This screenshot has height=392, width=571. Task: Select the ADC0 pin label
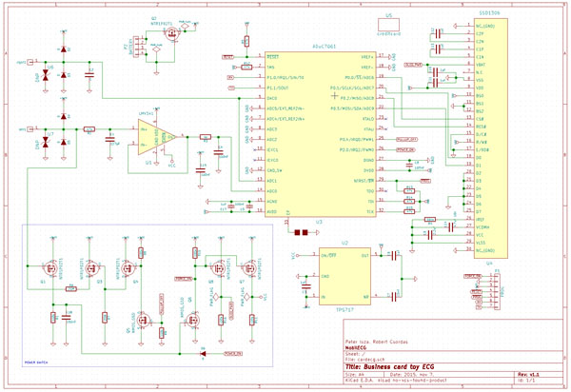coord(271,191)
